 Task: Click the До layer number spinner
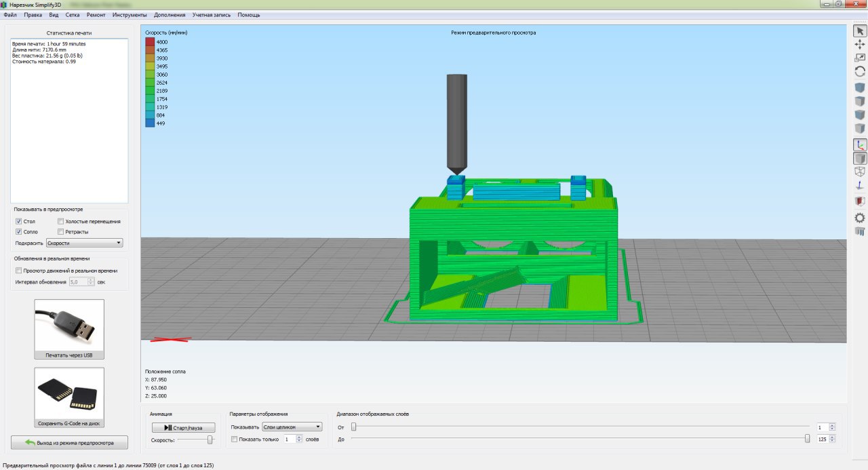[x=827, y=439]
